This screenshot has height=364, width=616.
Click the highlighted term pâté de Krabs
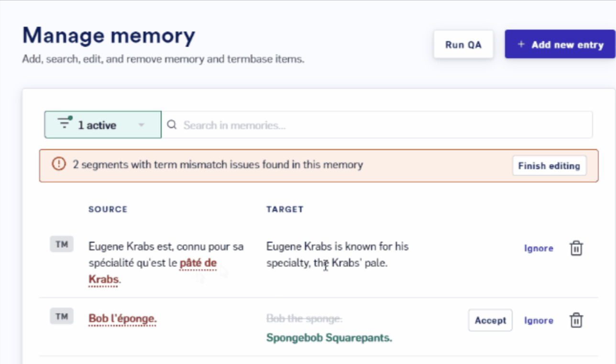(152, 271)
